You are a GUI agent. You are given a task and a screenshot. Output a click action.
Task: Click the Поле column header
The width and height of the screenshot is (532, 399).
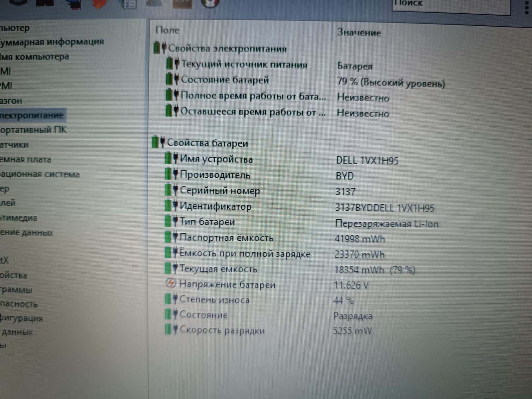pos(167,30)
